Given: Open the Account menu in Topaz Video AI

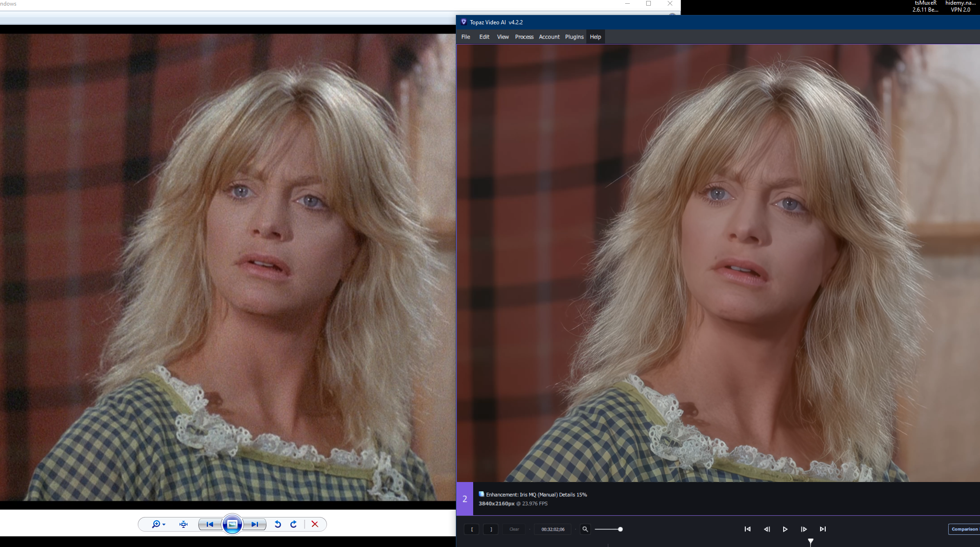Looking at the screenshot, I should click(x=549, y=37).
